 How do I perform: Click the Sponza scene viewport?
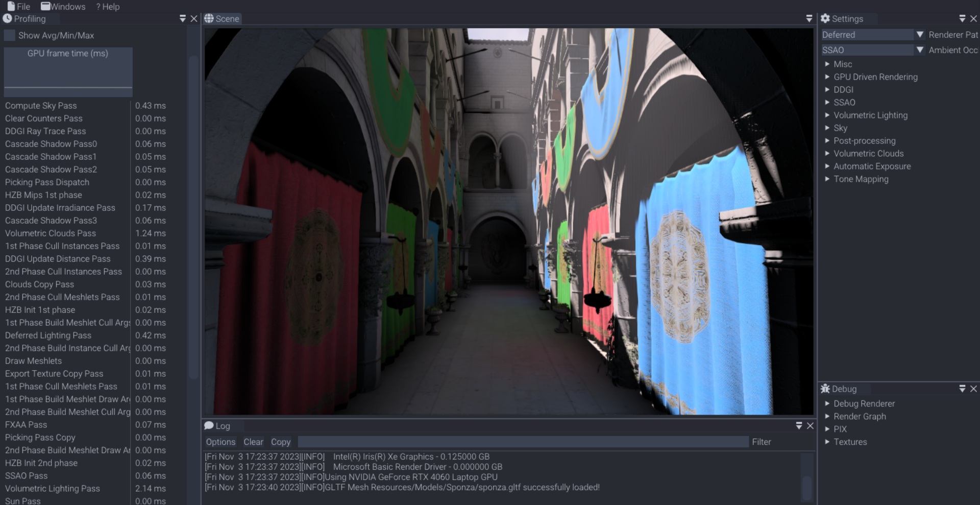[x=509, y=221]
